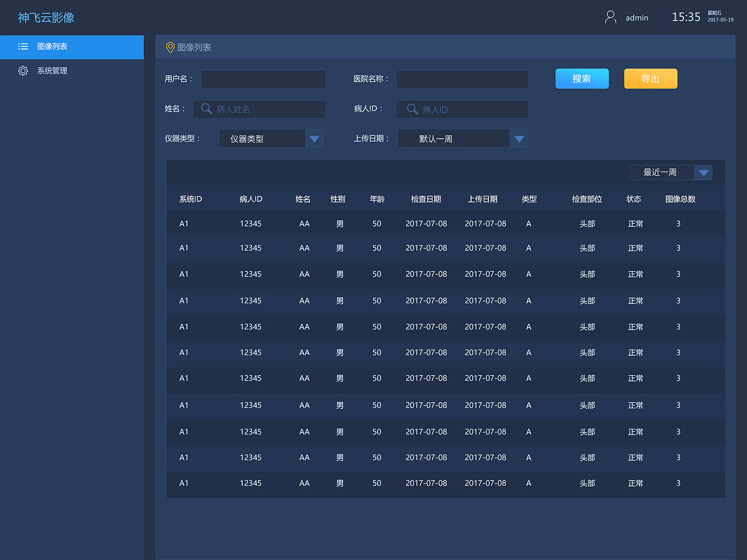Click the gear icon beside 系统管理
The image size is (747, 560).
23,71
